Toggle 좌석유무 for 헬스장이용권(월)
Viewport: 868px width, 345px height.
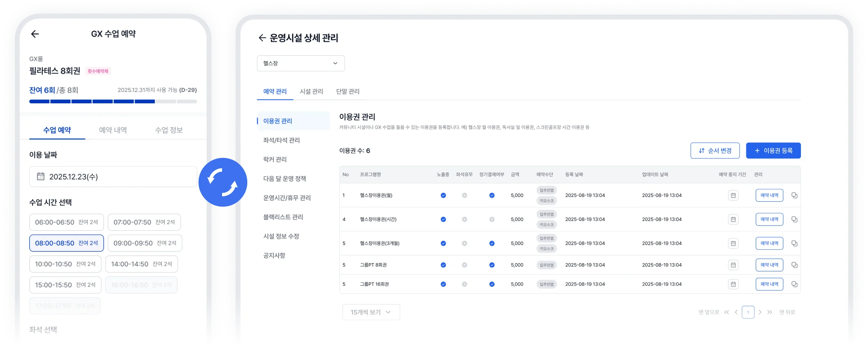point(465,195)
